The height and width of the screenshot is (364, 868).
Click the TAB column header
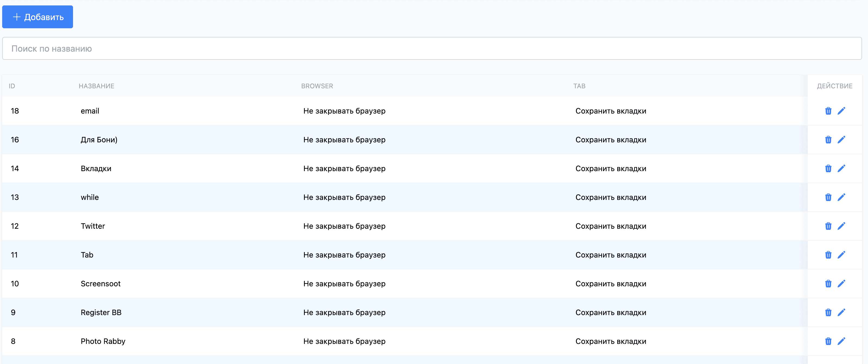coord(579,86)
